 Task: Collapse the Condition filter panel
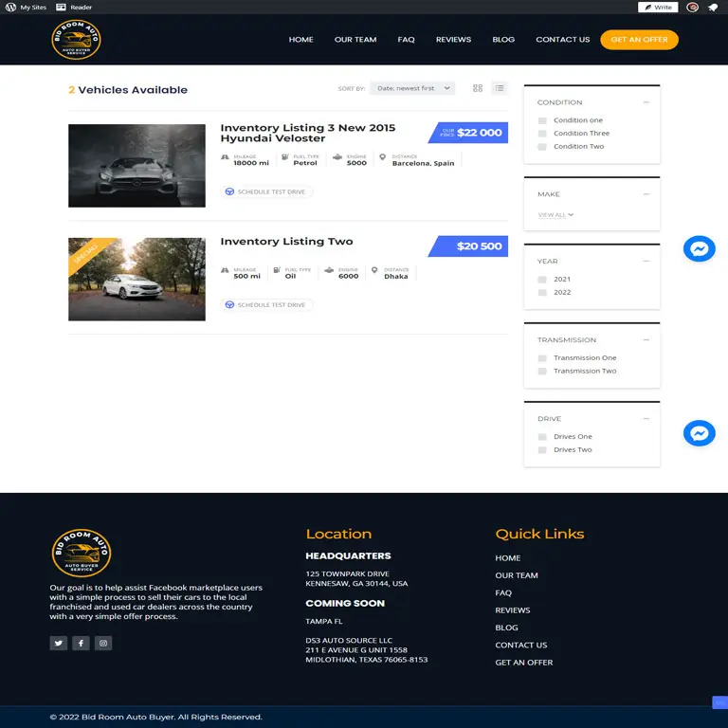pos(646,102)
